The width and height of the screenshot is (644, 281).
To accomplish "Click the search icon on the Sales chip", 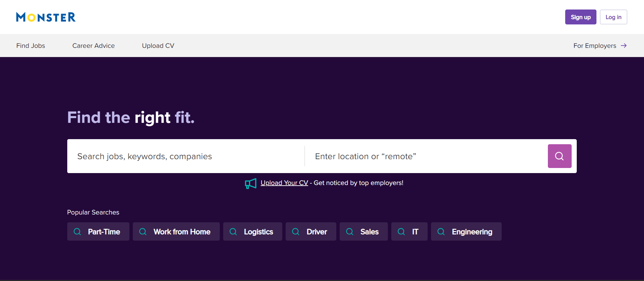I will (x=350, y=231).
